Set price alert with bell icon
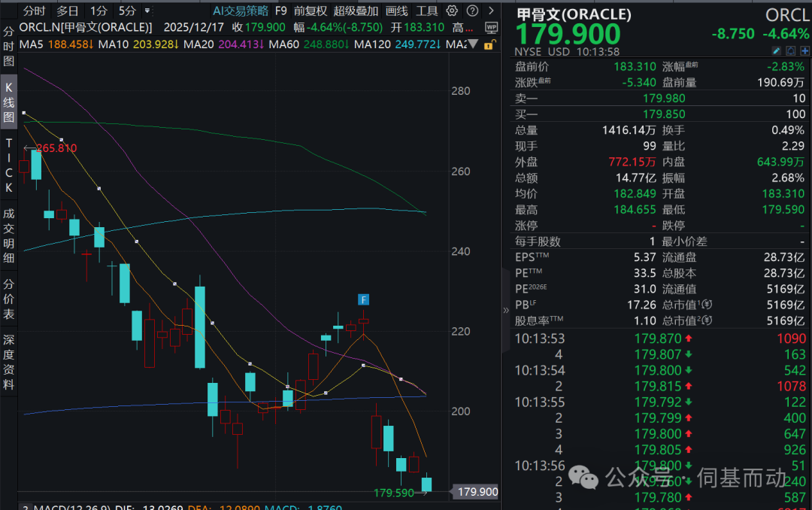 (x=790, y=51)
